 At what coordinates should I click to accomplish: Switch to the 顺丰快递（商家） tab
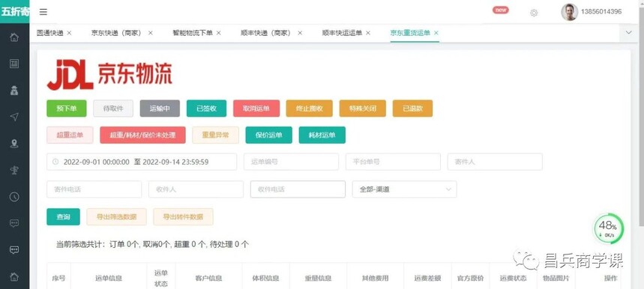point(265,33)
